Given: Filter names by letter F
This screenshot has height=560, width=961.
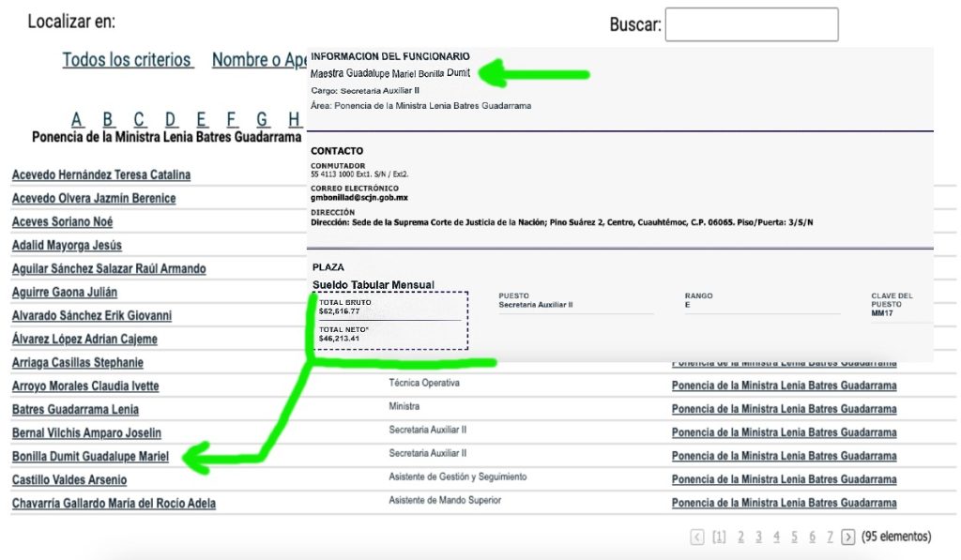Looking at the screenshot, I should click(x=232, y=119).
